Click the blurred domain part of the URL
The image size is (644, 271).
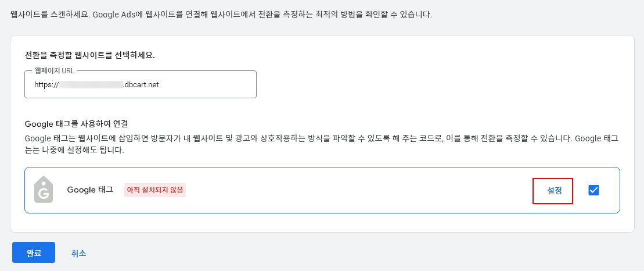click(x=91, y=85)
